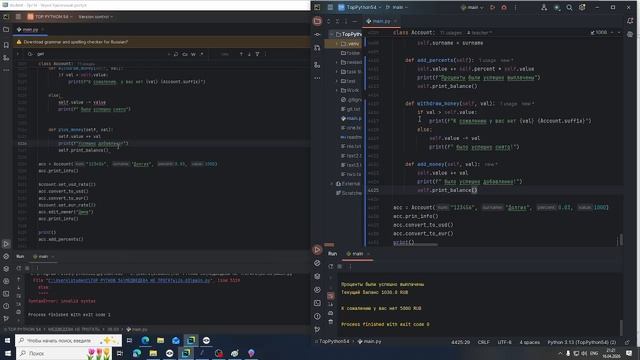Select main.py editor tab in left PyCharm
The image size is (640, 360).
29,30
